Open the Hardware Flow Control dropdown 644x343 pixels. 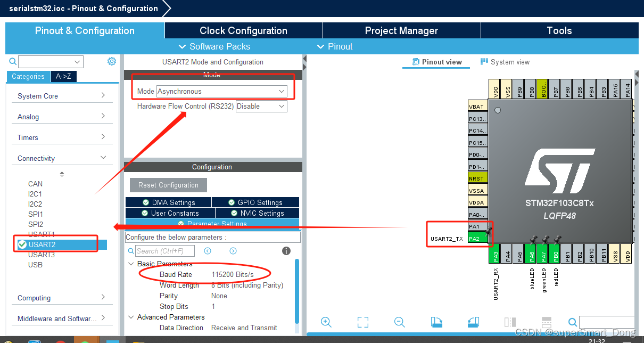[261, 106]
